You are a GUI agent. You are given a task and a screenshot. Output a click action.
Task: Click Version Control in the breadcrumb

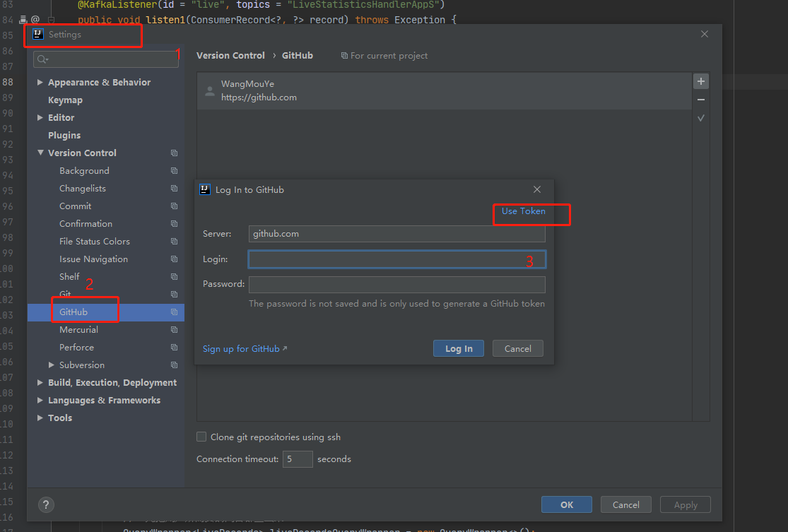coord(230,55)
